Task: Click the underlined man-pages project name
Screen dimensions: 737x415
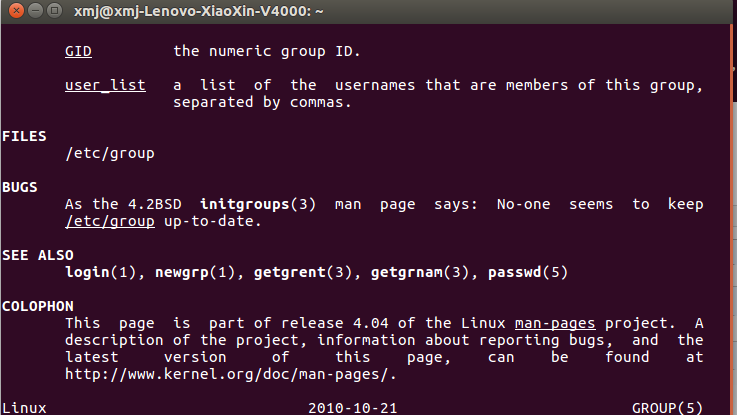Action: 555,323
